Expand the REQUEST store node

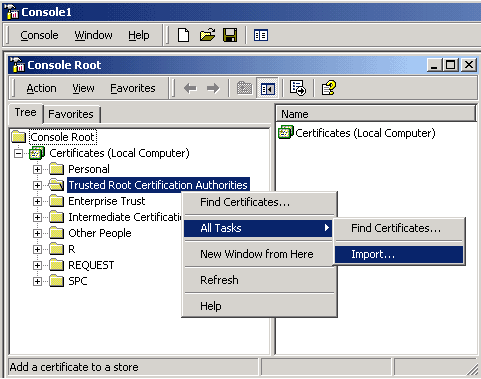coord(37,265)
